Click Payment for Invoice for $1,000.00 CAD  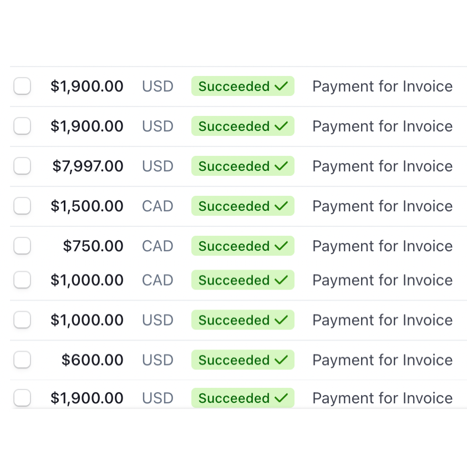(x=382, y=280)
